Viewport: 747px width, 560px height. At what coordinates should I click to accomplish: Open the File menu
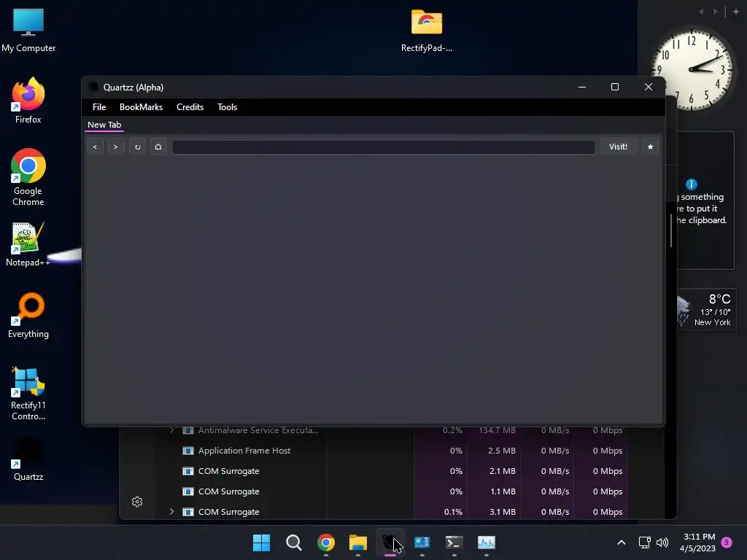coord(99,107)
